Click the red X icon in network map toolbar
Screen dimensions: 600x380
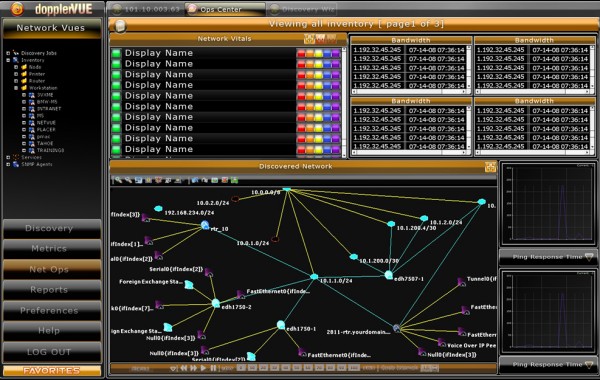tap(225, 180)
